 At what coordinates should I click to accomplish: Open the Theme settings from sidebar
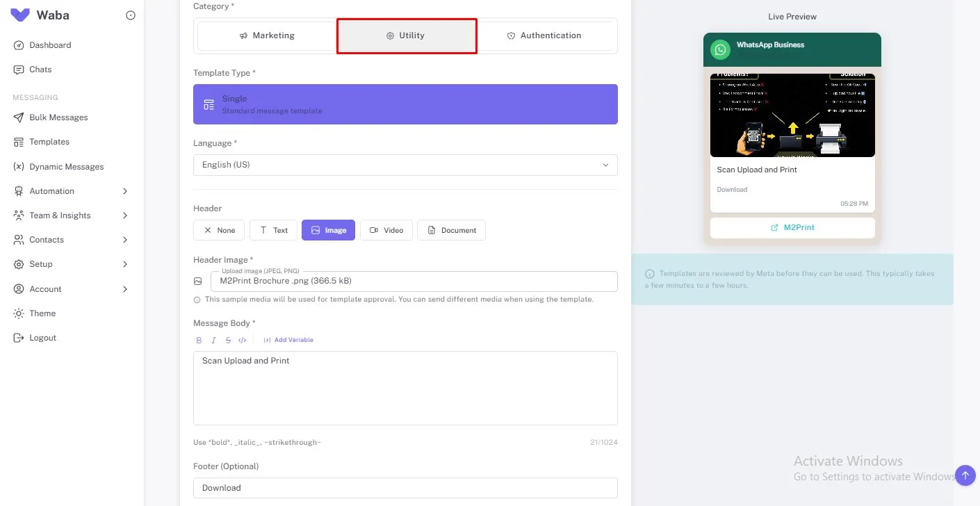[x=43, y=313]
